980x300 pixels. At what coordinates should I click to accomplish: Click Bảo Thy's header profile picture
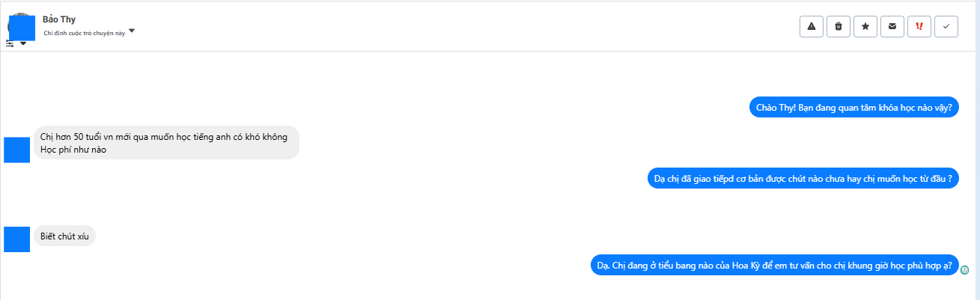(22, 27)
